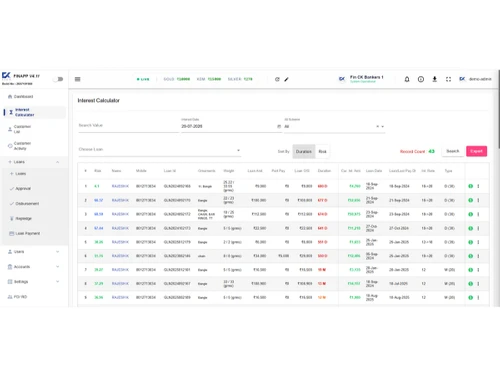
Task: Open the three-dot menu in row 1
Action: click(478, 186)
